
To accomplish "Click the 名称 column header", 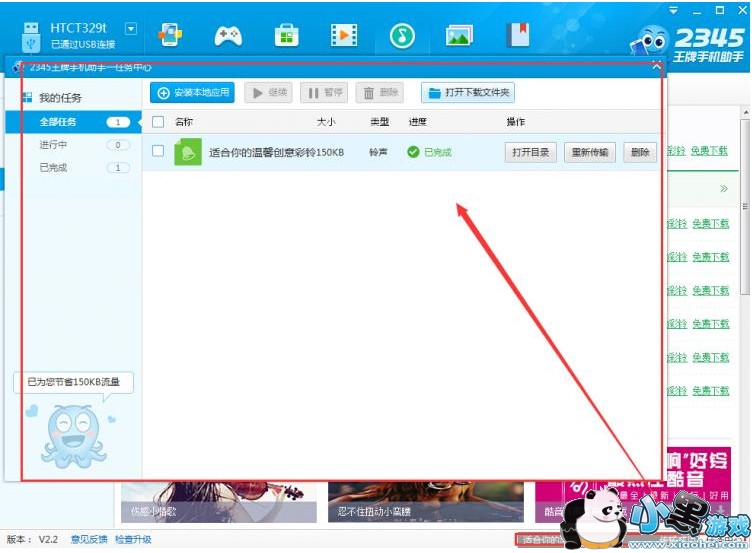I will [184, 122].
